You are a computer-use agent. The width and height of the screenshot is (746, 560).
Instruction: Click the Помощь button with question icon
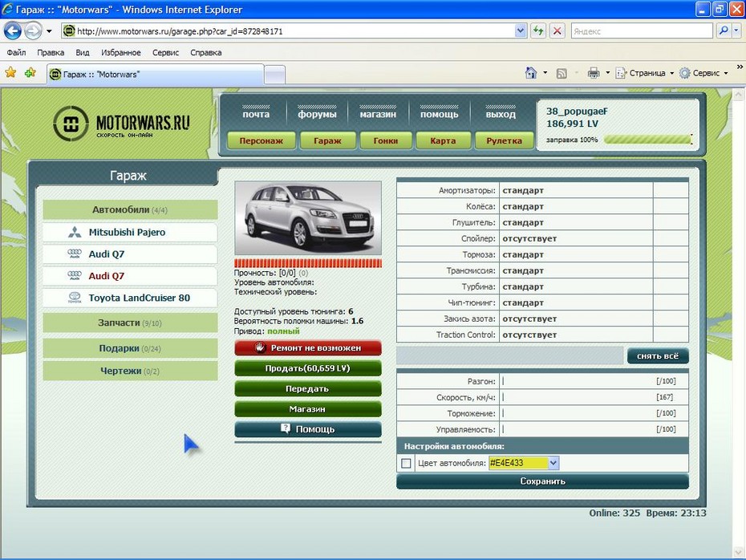(x=308, y=429)
